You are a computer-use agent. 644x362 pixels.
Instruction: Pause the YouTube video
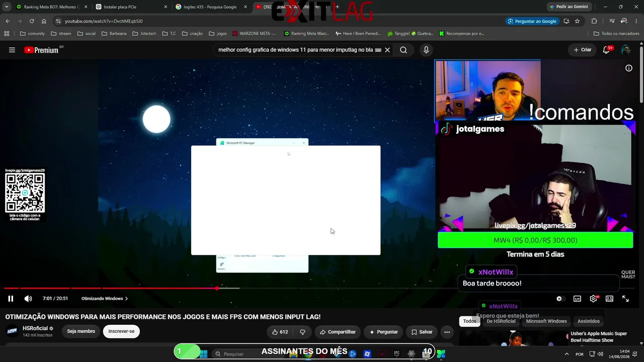click(x=11, y=299)
